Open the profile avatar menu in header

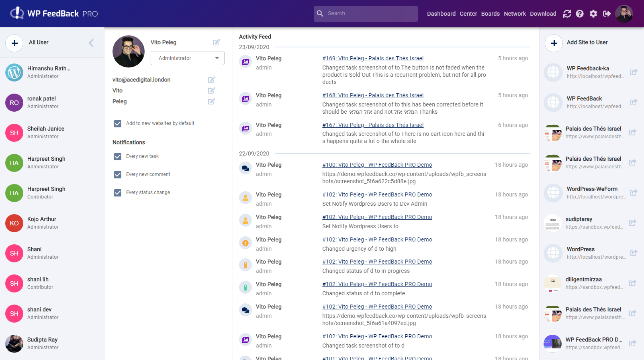[624, 14]
